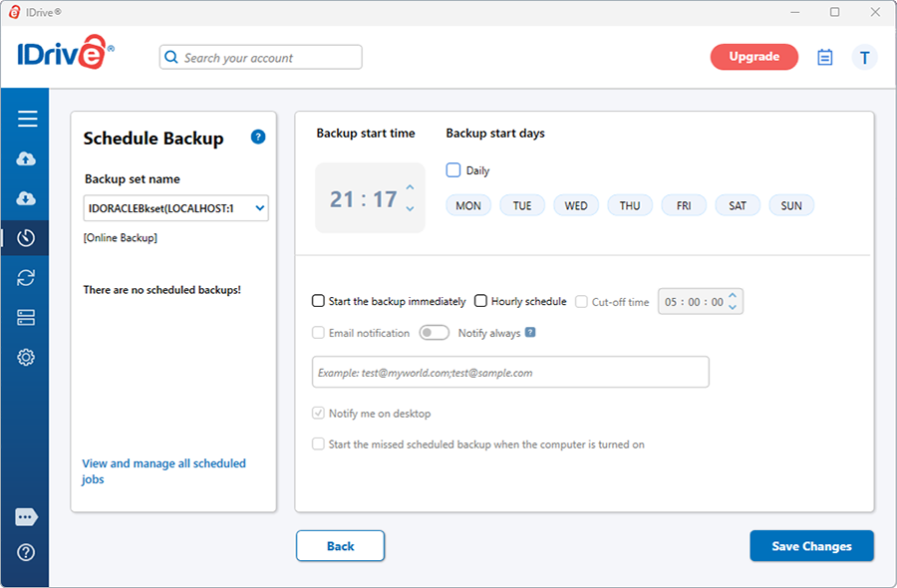The width and height of the screenshot is (897, 588).
Task: Open the cloud Backup section
Action: pyautogui.click(x=27, y=159)
